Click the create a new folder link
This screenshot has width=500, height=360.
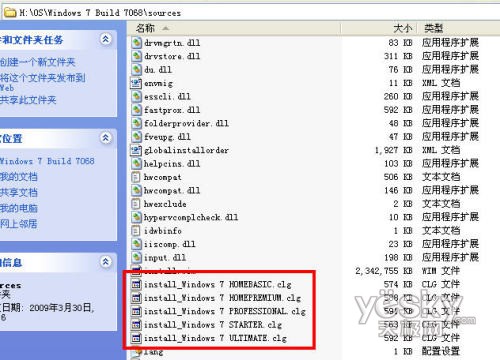[x=38, y=62]
